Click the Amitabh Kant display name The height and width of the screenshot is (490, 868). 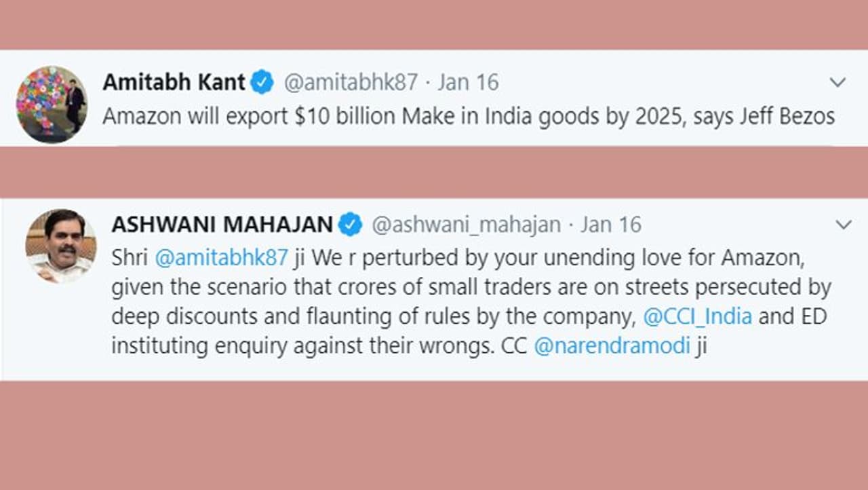174,83
